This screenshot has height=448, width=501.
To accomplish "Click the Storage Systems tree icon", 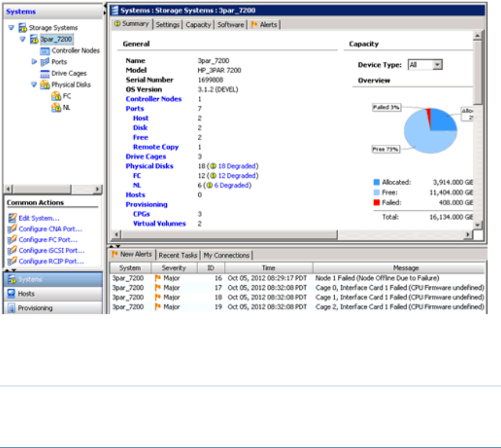I will [x=23, y=28].
